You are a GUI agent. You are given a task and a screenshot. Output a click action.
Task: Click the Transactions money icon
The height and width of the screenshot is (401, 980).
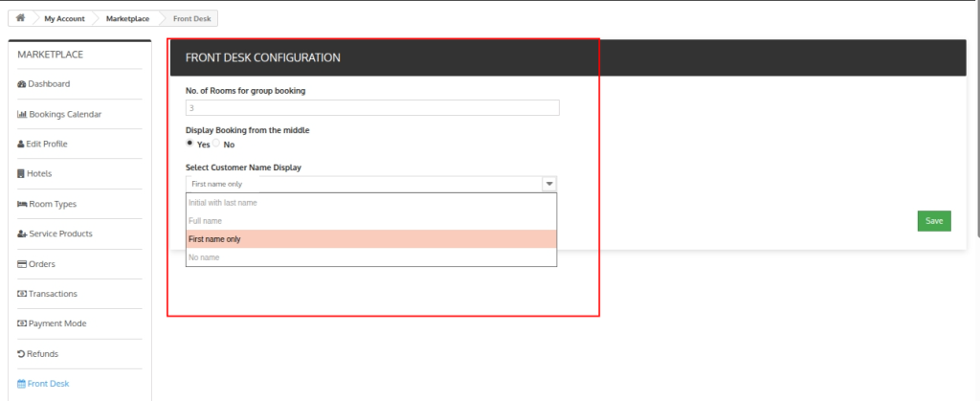[x=23, y=294]
